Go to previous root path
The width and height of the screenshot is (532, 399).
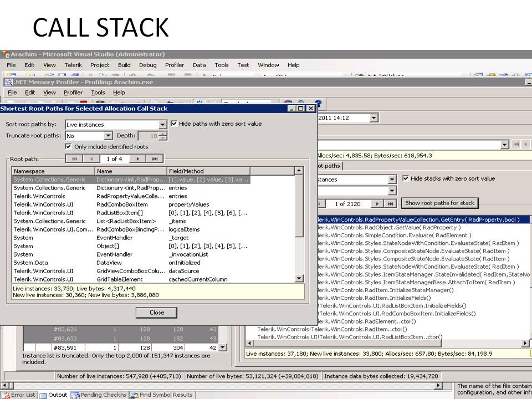click(91, 159)
